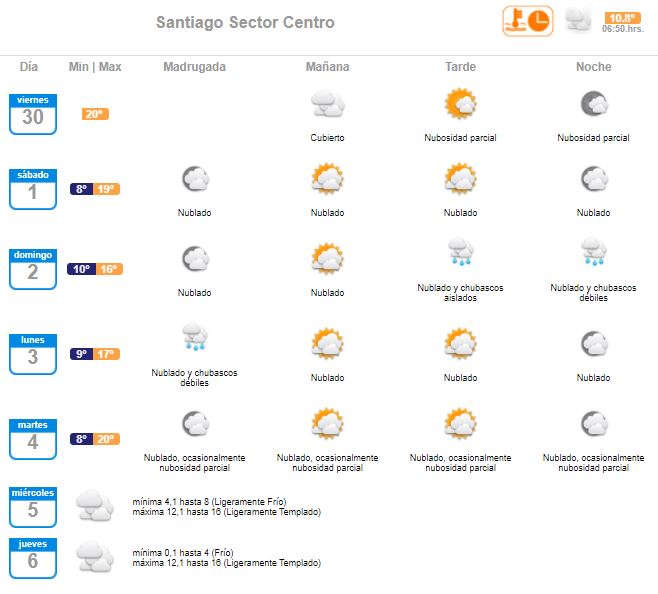Click the viernes Mañana Cubierto label

(x=327, y=138)
